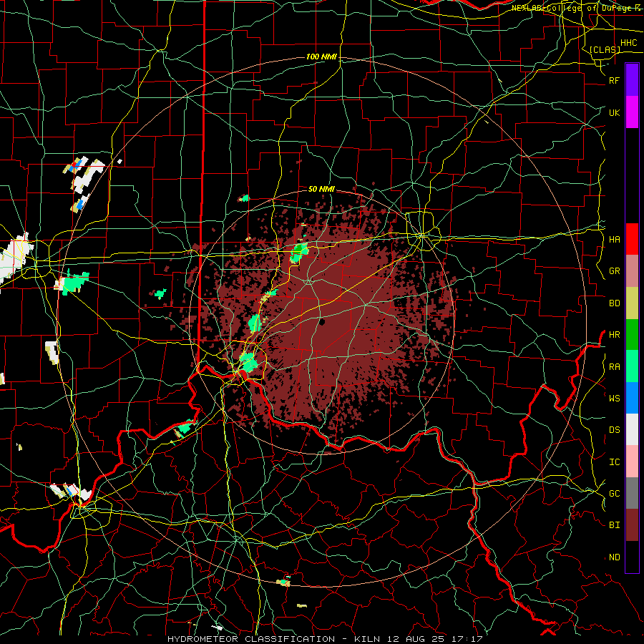The width and height of the screenshot is (644, 644).
Task: Click the HR legend label
Action: [614, 335]
